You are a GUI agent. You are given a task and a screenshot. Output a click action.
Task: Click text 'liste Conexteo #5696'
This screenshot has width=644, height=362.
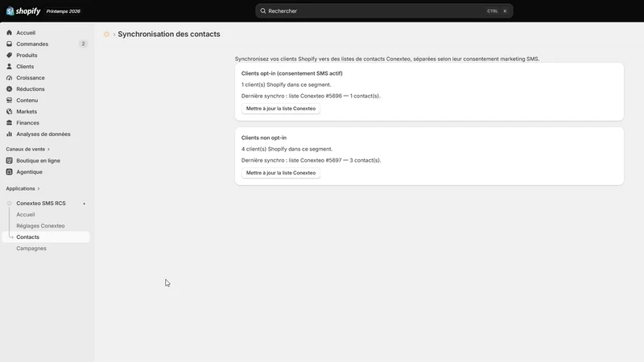click(x=315, y=96)
